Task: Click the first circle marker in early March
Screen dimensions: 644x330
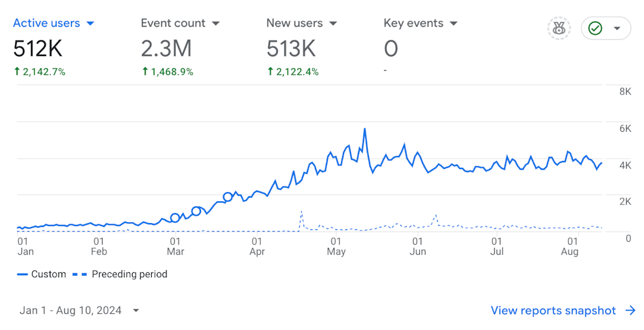Action: 175,218
